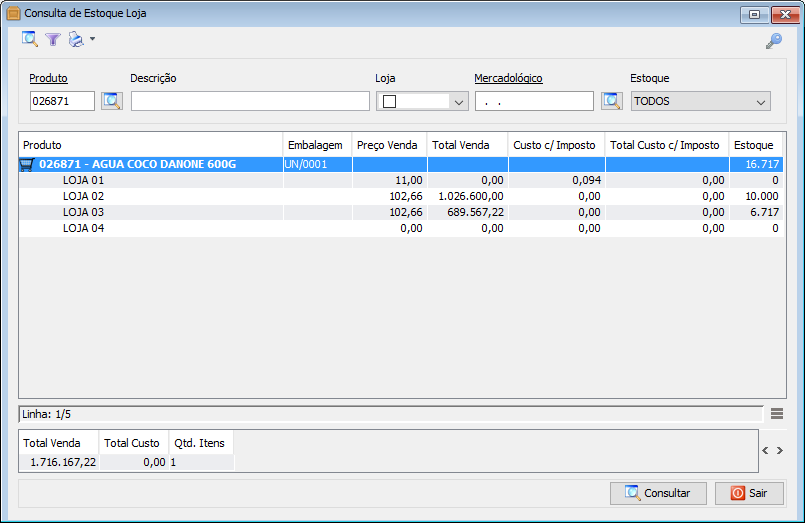Click the right arrow beside totals panel
Image resolution: width=805 pixels, height=523 pixels.
[780, 451]
